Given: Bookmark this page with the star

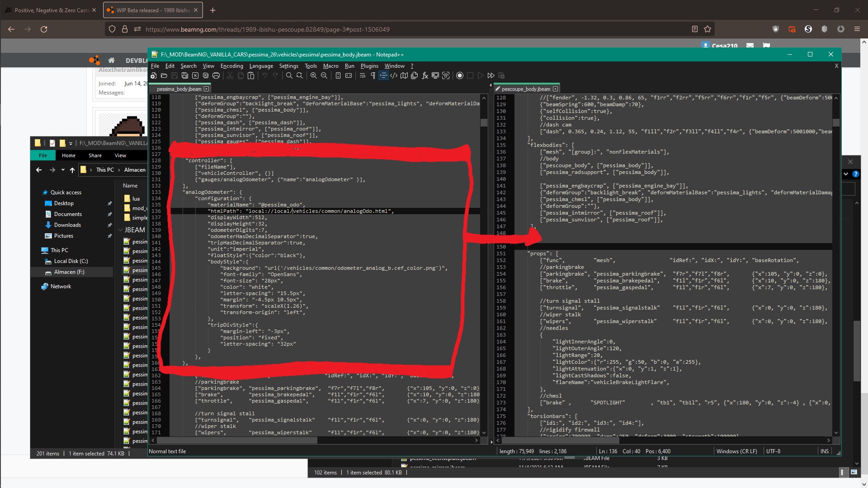Looking at the screenshot, I should [708, 29].
